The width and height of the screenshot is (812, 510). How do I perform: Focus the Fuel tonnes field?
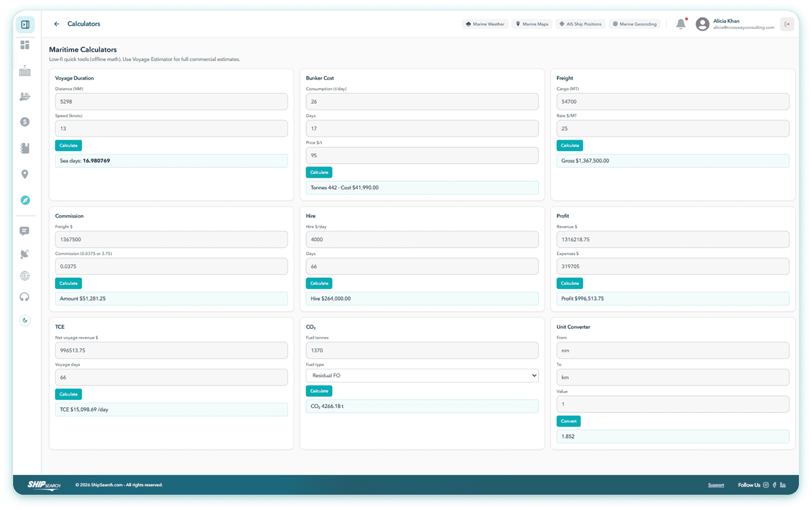(x=422, y=350)
